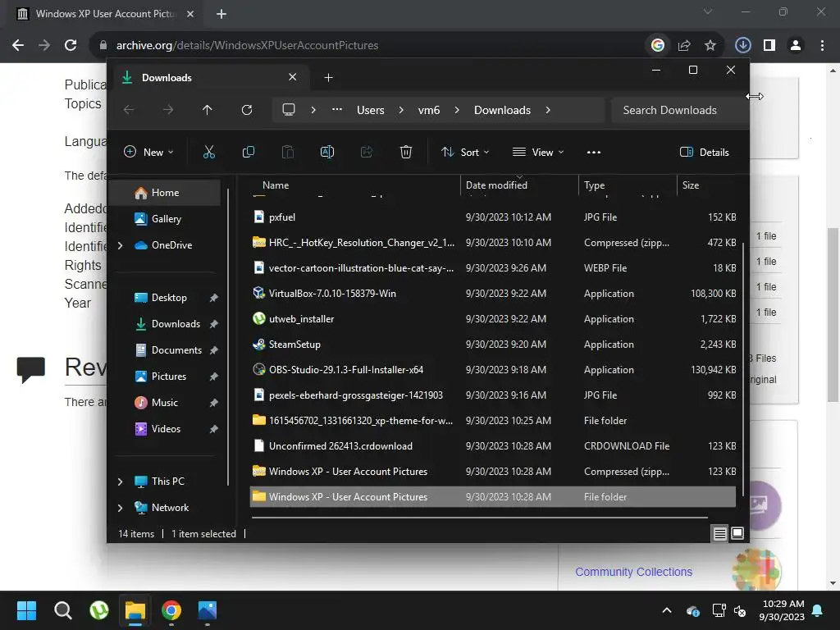
Task: Click vm6 in the breadcrumb path
Action: (428, 110)
